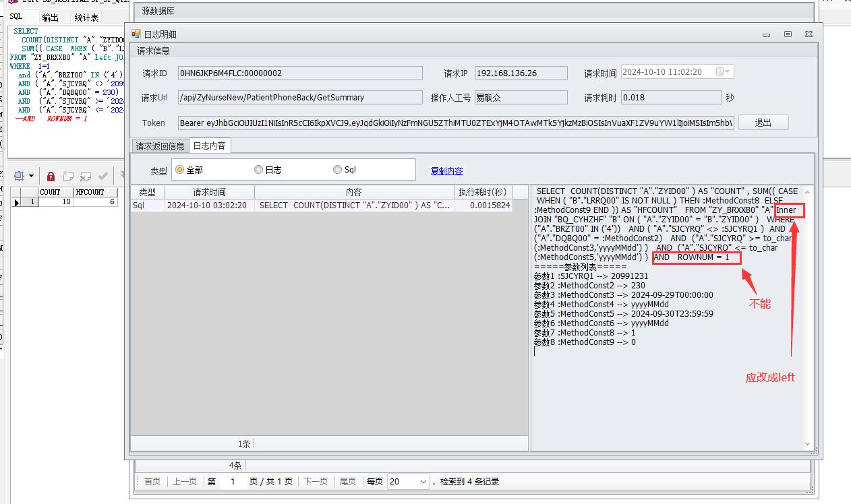Click the 执行耗时(秒) column header

pos(483,192)
